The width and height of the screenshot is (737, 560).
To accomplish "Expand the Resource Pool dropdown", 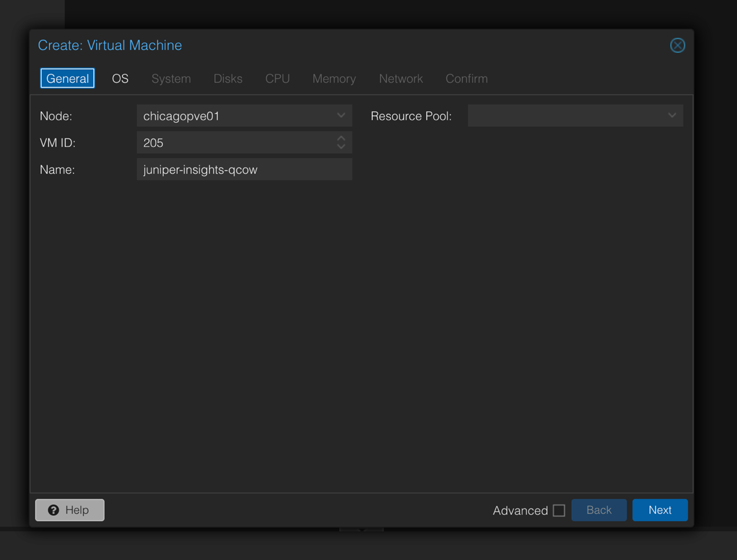I will tap(672, 115).
